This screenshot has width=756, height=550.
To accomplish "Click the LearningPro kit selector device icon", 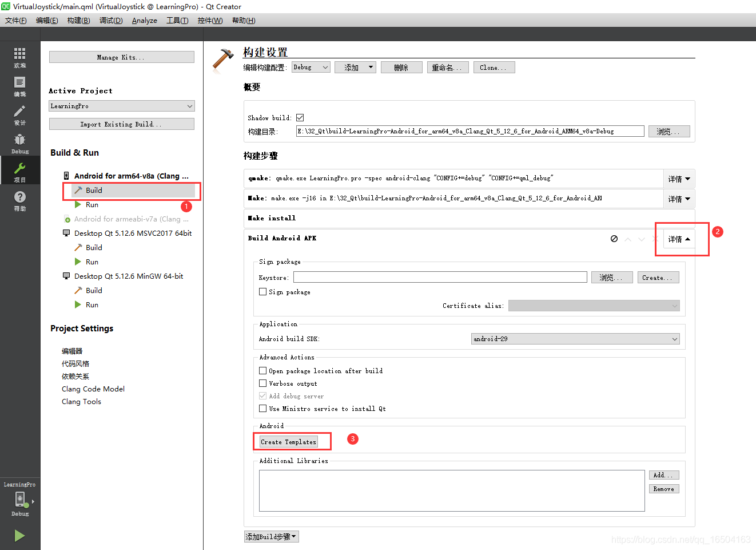I will pyautogui.click(x=21, y=499).
